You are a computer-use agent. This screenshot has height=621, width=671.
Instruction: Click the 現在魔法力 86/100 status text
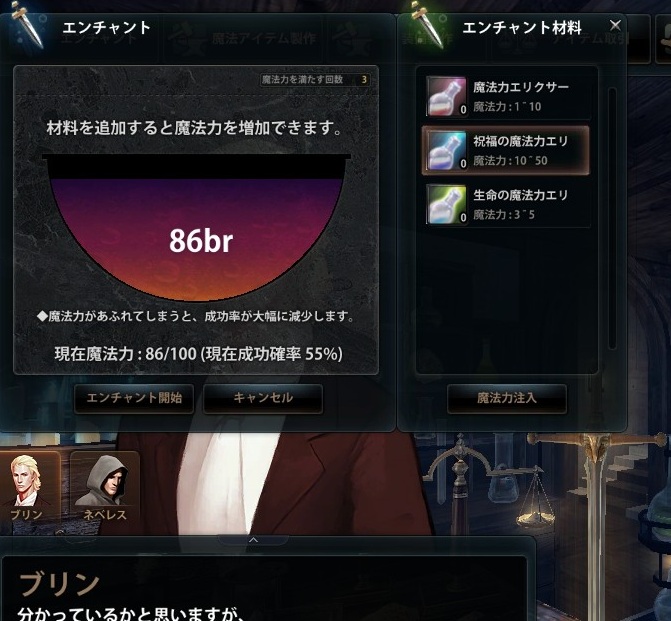(199, 354)
